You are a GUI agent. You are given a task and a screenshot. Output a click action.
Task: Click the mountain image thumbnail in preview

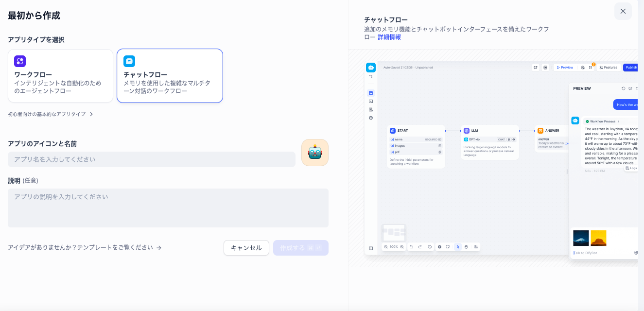tap(581, 238)
